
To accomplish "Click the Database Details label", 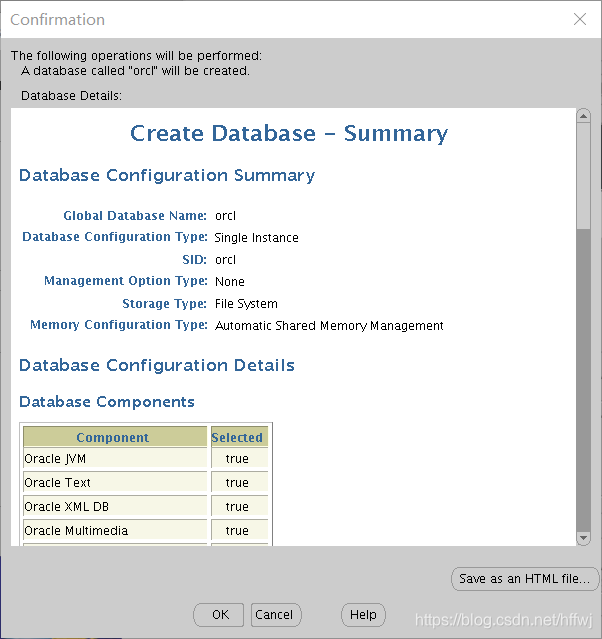I will point(71,96).
